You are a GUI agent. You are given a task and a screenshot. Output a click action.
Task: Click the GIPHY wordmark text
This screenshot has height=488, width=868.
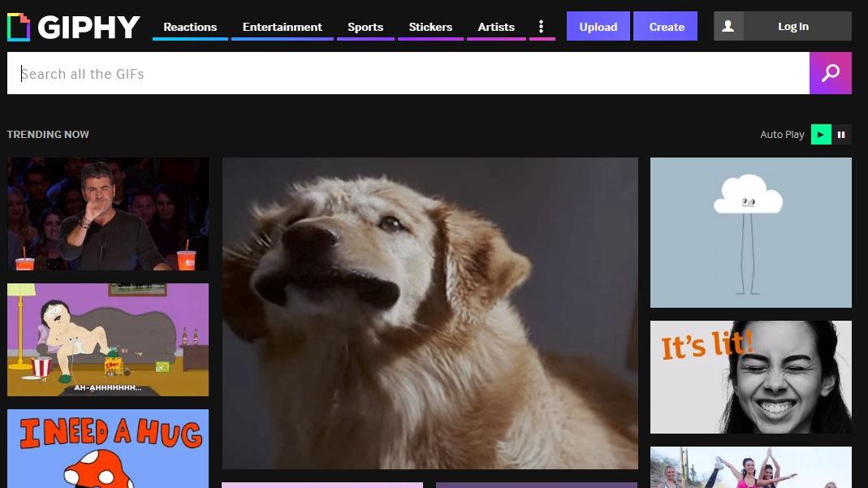tap(89, 27)
